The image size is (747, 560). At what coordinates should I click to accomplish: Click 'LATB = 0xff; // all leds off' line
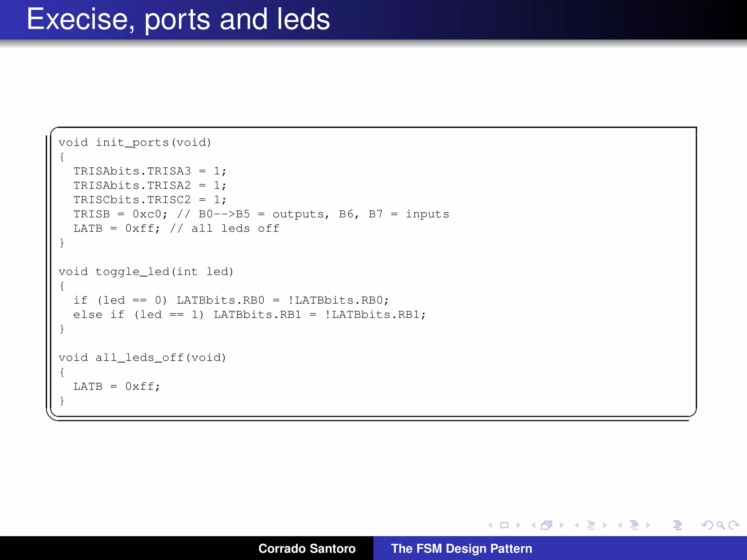(x=176, y=229)
